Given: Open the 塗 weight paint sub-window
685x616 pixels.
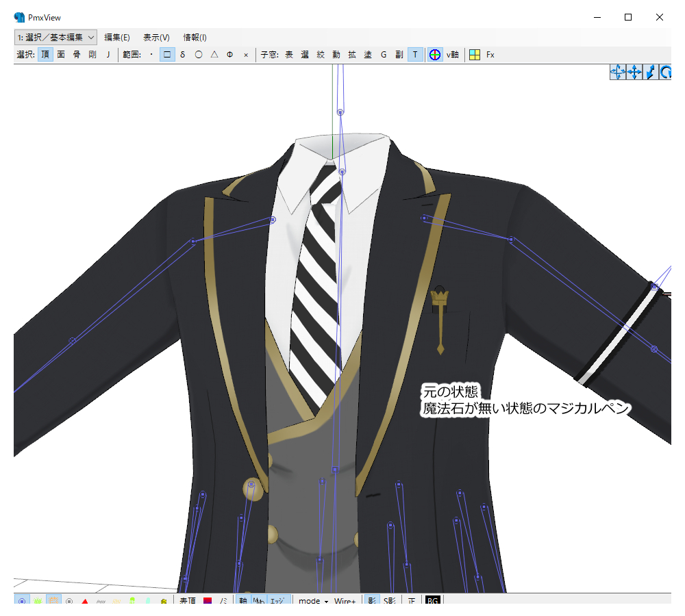Looking at the screenshot, I should [368, 55].
